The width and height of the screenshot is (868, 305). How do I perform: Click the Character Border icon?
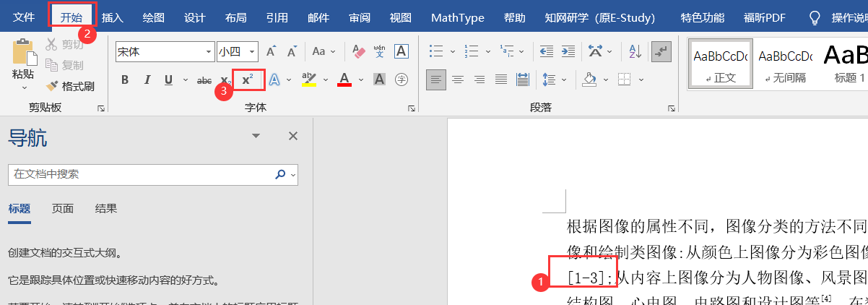pos(401,51)
